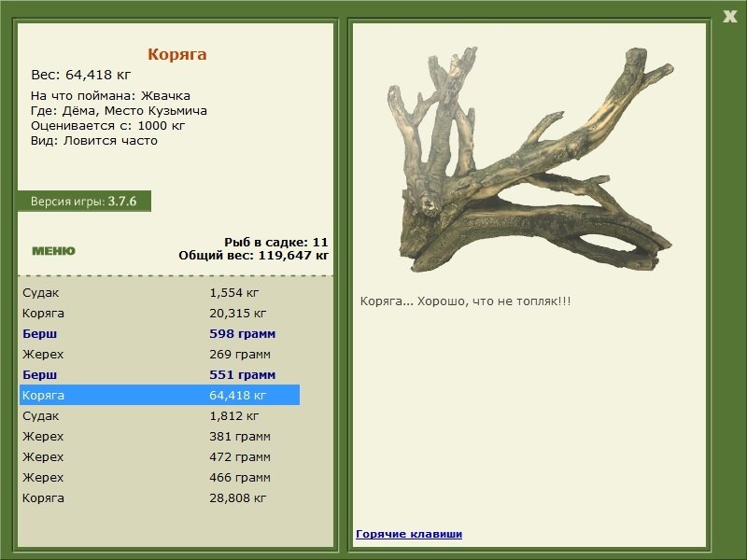Select Берш 551 грамм entry
The height and width of the screenshot is (560, 747).
(x=160, y=375)
